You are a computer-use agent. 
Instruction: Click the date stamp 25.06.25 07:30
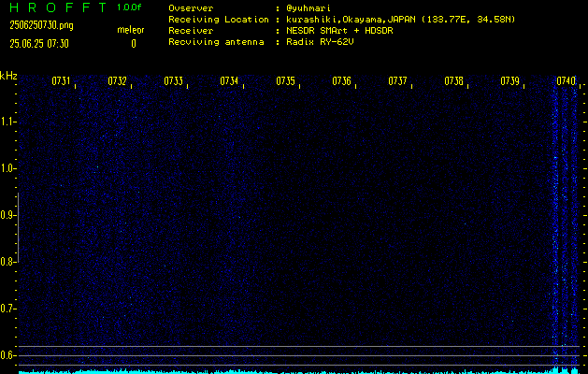[x=39, y=44]
